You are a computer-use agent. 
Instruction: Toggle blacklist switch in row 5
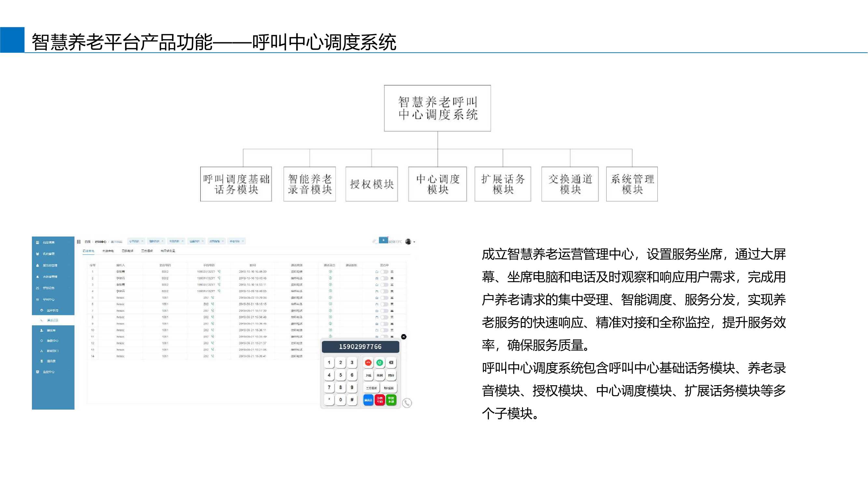click(x=384, y=298)
